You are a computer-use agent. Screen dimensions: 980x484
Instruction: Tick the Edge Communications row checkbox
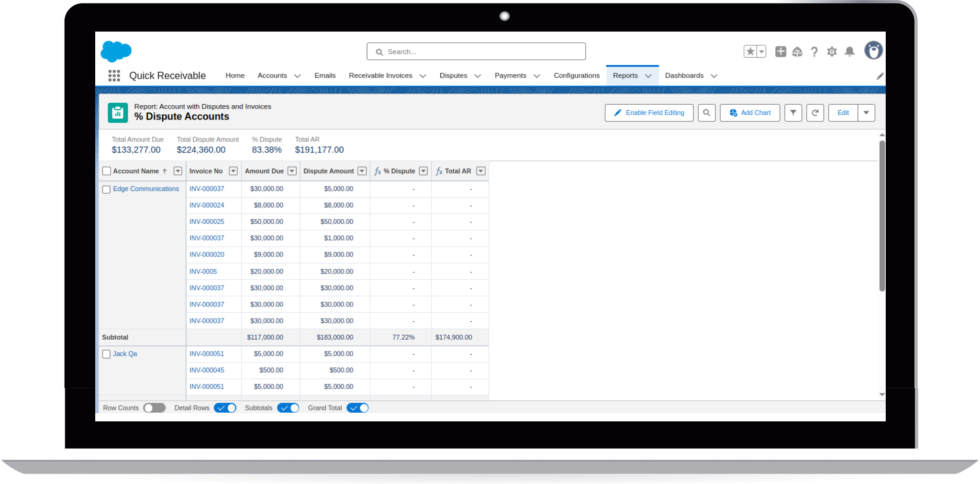107,189
